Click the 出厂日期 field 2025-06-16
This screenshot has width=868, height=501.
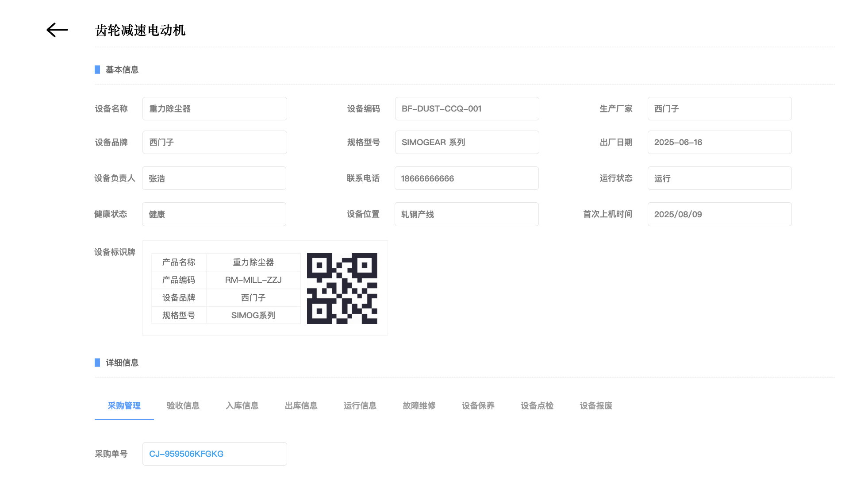coord(720,142)
